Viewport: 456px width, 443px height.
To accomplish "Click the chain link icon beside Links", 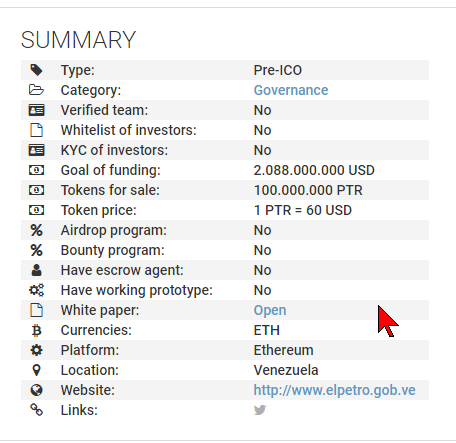I will (x=36, y=410).
